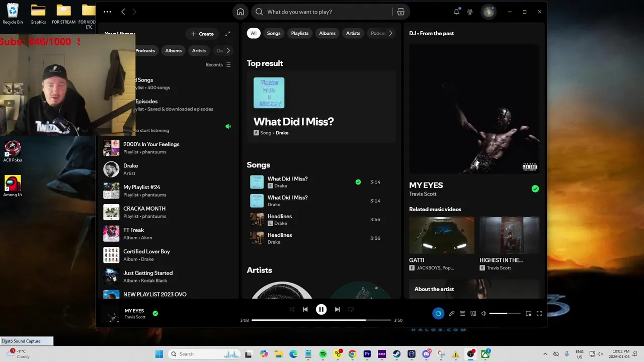This screenshot has height=362, width=644.
Task: Toggle saved checkmark beside MY EYES in side panel
Action: 535,189
